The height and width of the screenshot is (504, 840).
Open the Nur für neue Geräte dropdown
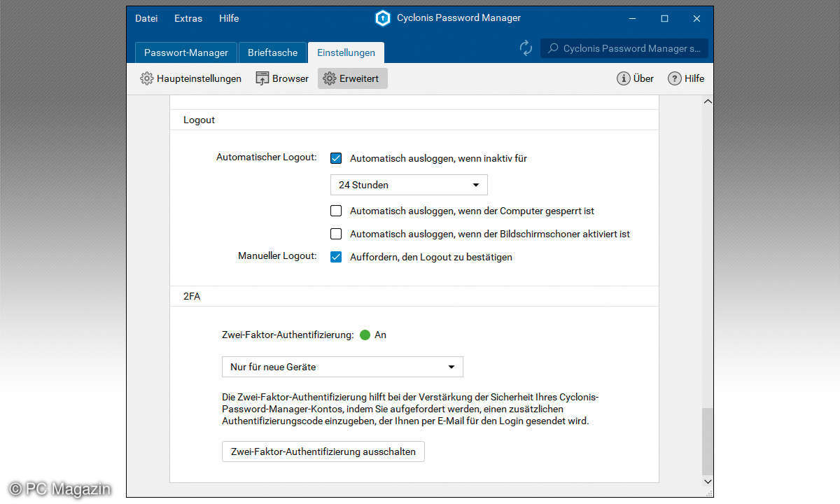(x=342, y=367)
